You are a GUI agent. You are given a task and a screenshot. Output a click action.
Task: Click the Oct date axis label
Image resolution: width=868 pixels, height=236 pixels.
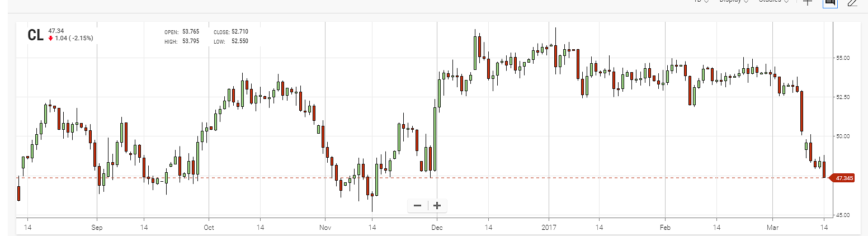click(209, 228)
